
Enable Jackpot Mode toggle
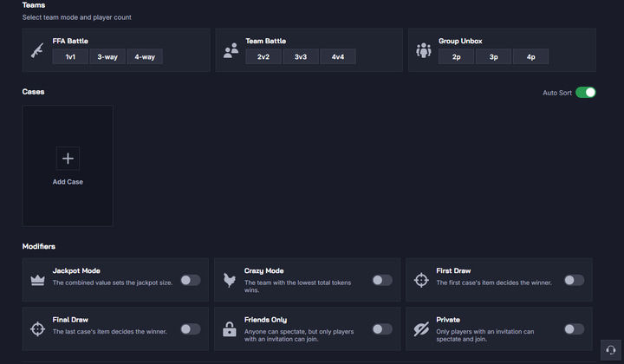coord(190,280)
